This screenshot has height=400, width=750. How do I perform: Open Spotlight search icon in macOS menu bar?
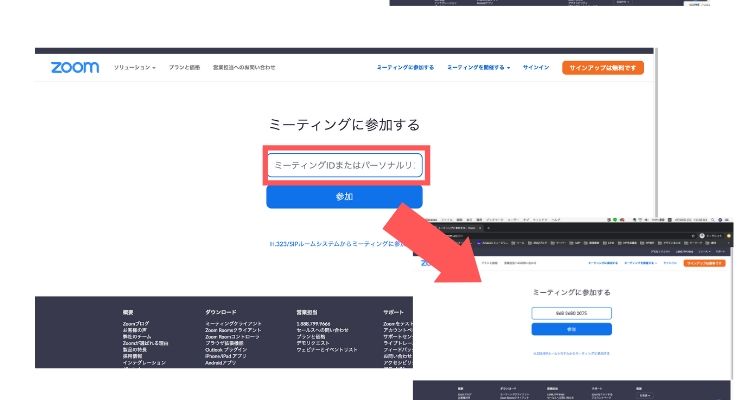(x=713, y=220)
